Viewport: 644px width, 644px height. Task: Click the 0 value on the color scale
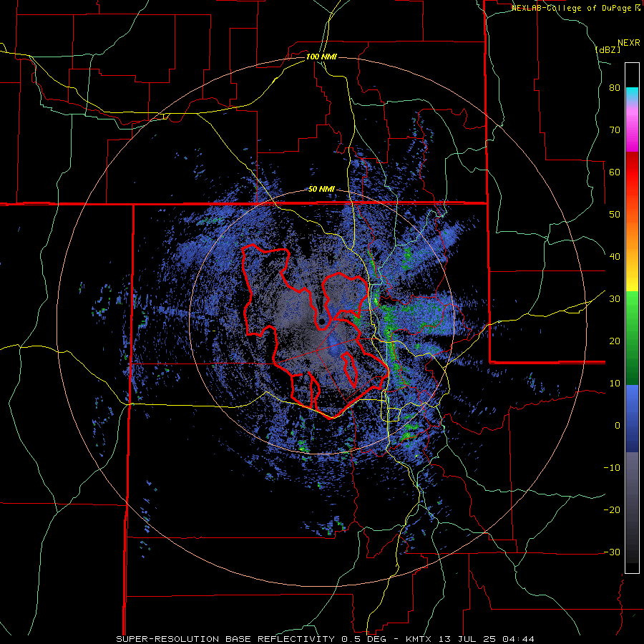pos(618,426)
